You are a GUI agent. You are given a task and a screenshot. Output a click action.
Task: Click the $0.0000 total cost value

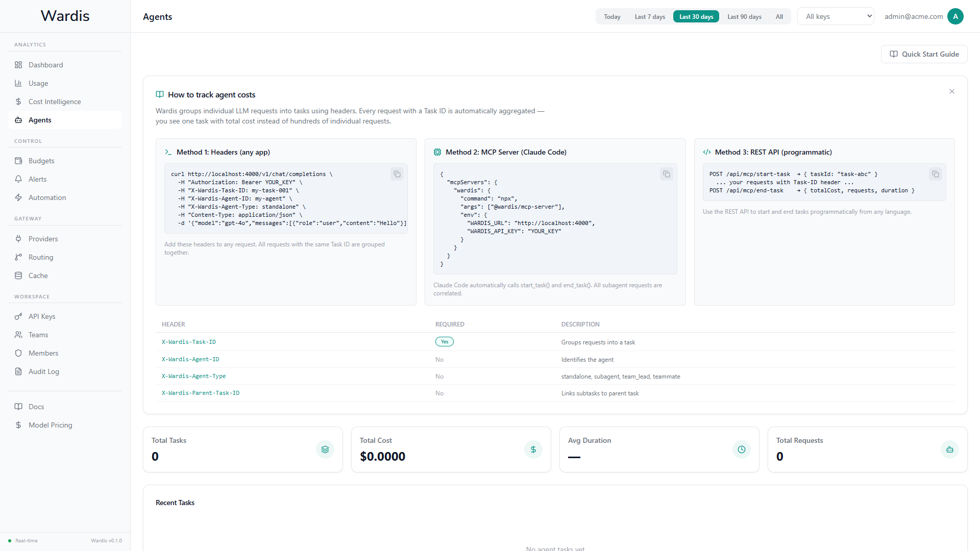click(x=383, y=457)
